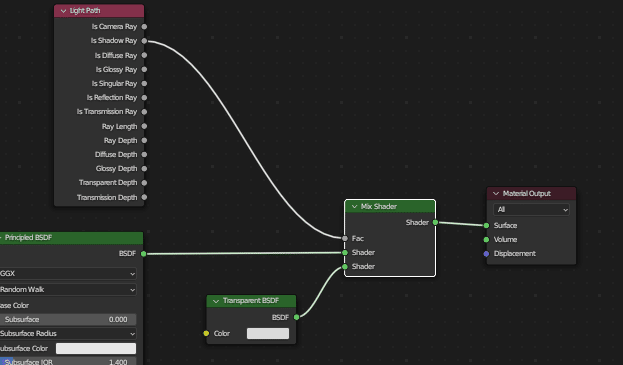Click the purple Displacement input socket
Image resolution: width=623 pixels, height=365 pixels.
coord(486,254)
